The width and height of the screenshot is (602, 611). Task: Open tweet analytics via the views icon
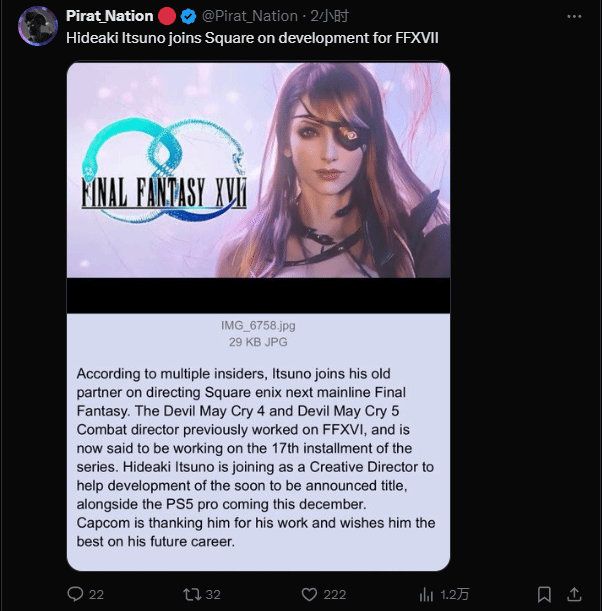pyautogui.click(x=425, y=594)
